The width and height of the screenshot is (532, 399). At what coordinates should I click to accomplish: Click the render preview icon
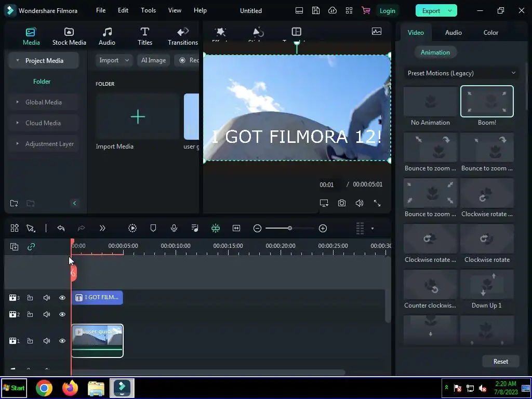pyautogui.click(x=132, y=229)
